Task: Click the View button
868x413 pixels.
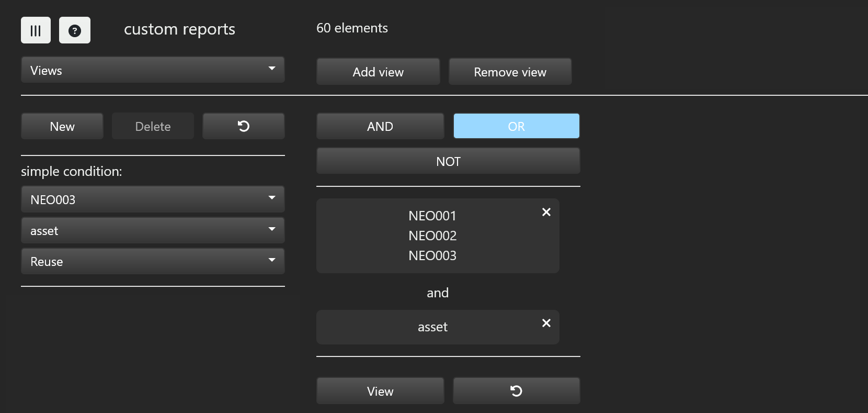Action: coord(380,391)
